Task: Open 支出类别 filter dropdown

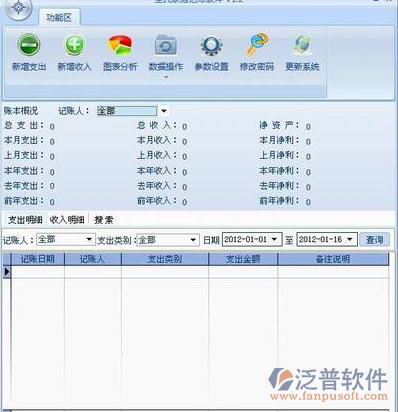Action: 193,240
